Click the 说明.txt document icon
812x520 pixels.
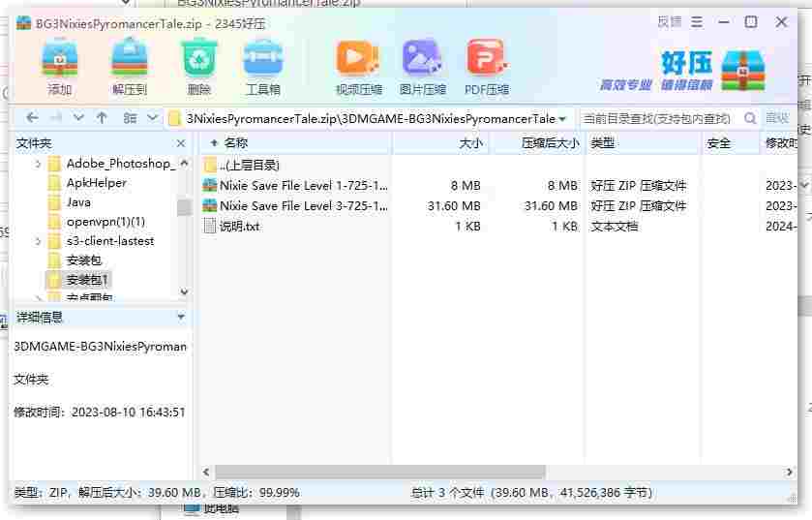point(210,226)
